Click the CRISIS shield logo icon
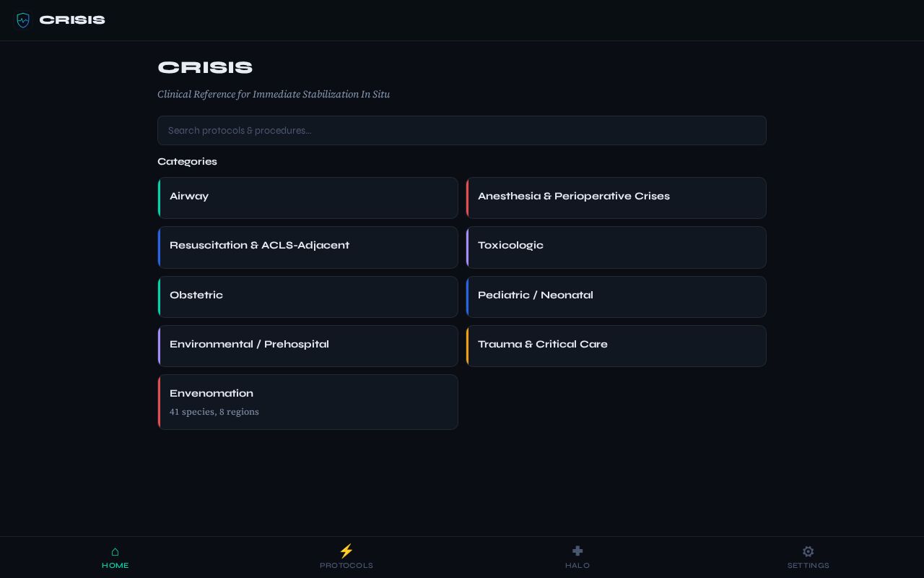The width and height of the screenshot is (924, 578). (23, 20)
